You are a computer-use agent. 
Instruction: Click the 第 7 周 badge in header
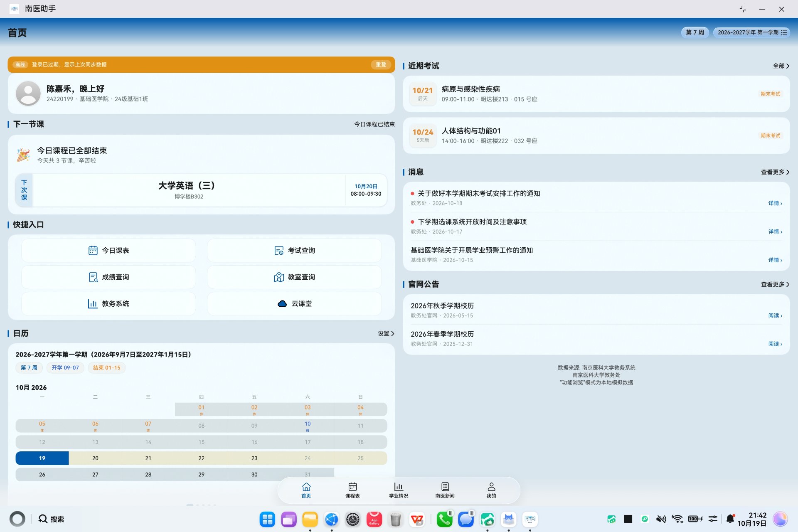(695, 32)
